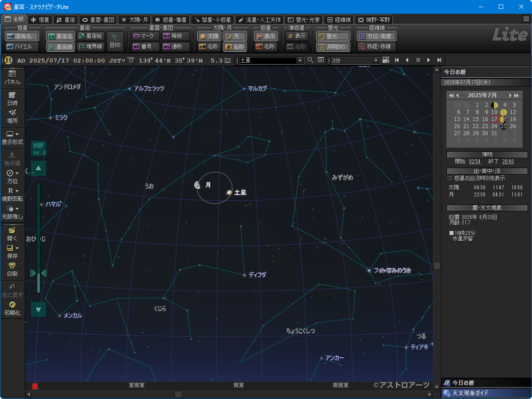Open 日時 date and time settings
The height and width of the screenshot is (399, 532).
(12, 94)
